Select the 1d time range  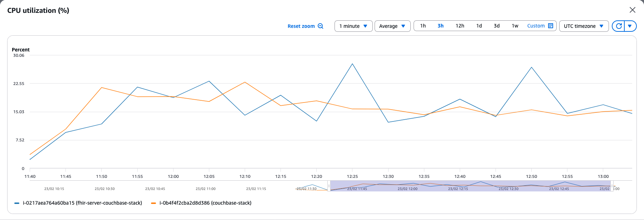tap(479, 26)
